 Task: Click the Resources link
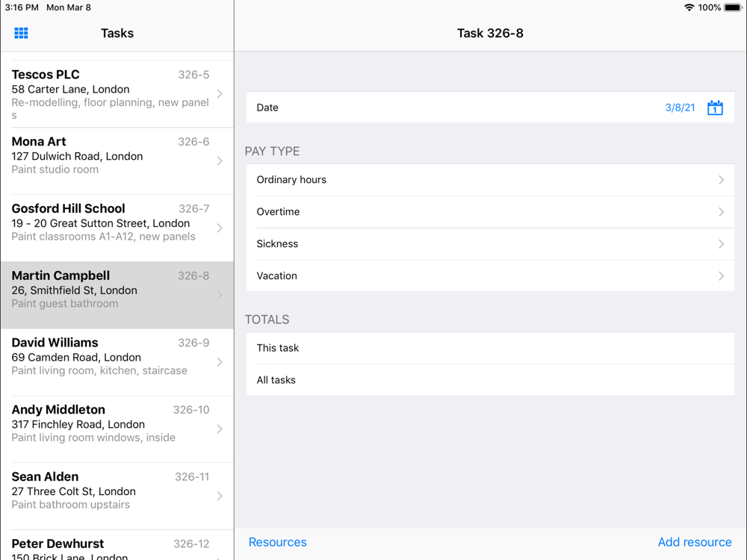[x=278, y=542]
